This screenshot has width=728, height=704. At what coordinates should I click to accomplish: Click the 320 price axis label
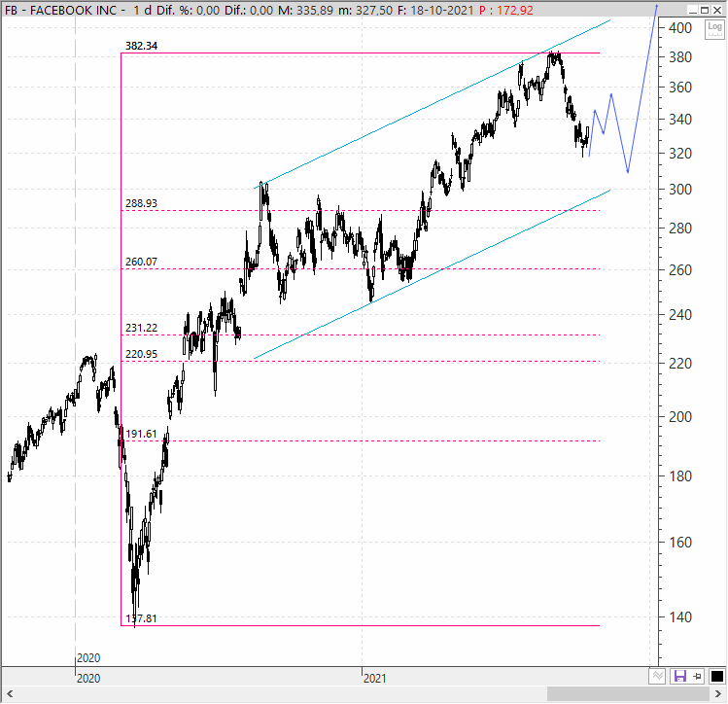(680, 154)
